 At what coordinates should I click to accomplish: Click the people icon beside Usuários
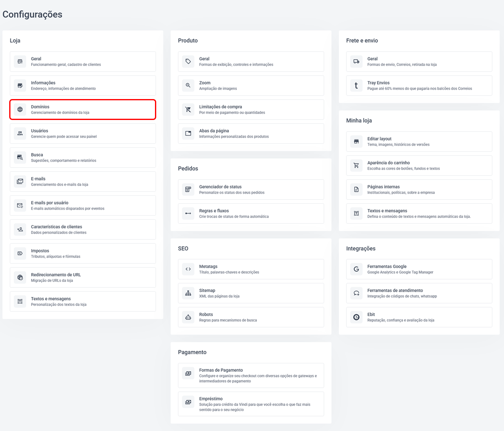[20, 134]
